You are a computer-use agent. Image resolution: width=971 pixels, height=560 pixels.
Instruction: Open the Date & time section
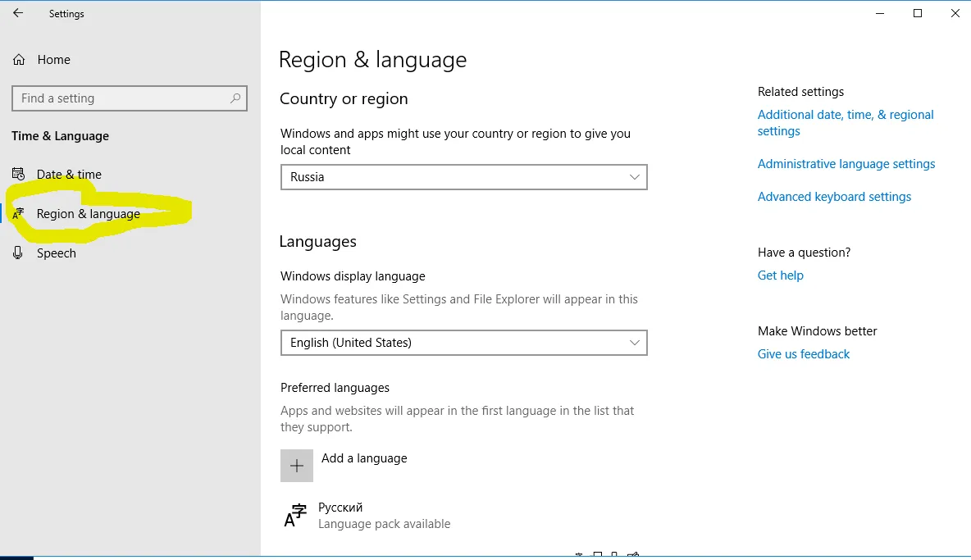pyautogui.click(x=57, y=175)
